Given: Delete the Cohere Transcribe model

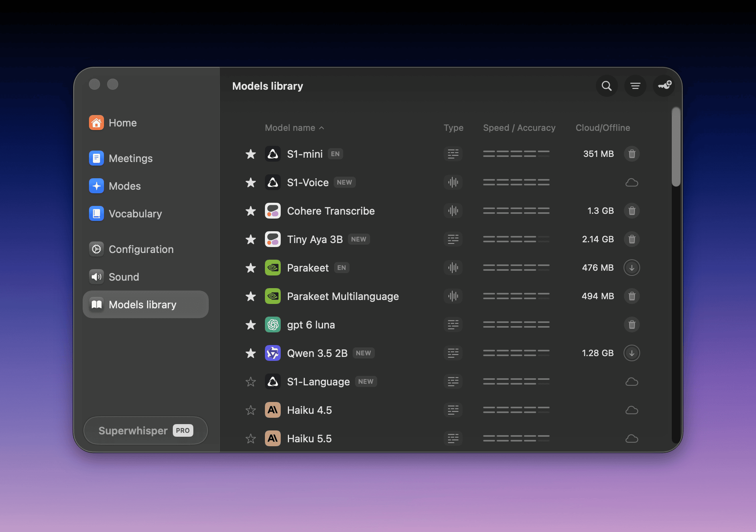Looking at the screenshot, I should point(632,211).
